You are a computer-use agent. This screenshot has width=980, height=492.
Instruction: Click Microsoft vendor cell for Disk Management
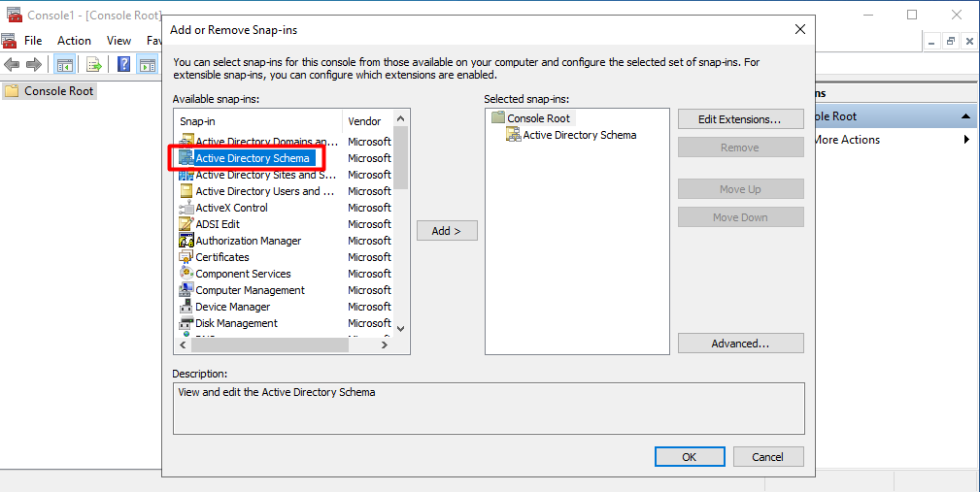click(369, 323)
